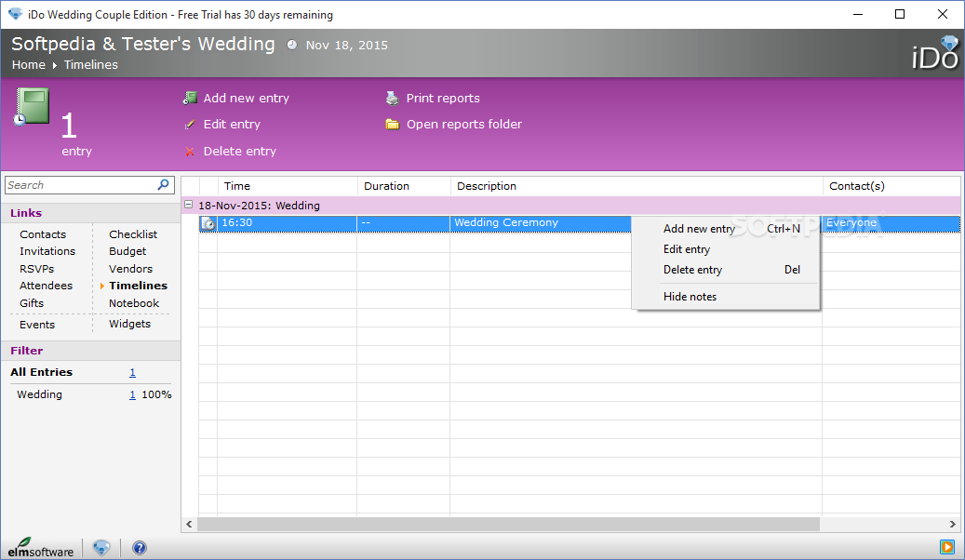Open the Vendors link
Viewport: 965px width, 560px height.
130,269
